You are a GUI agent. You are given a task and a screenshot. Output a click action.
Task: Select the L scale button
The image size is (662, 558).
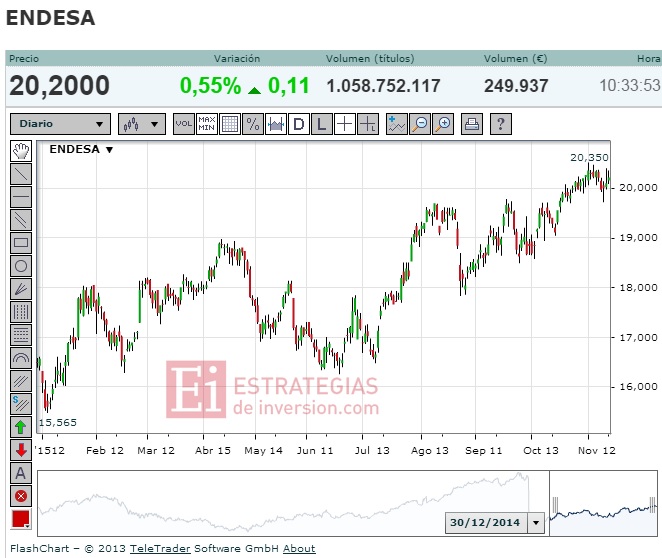click(x=322, y=124)
